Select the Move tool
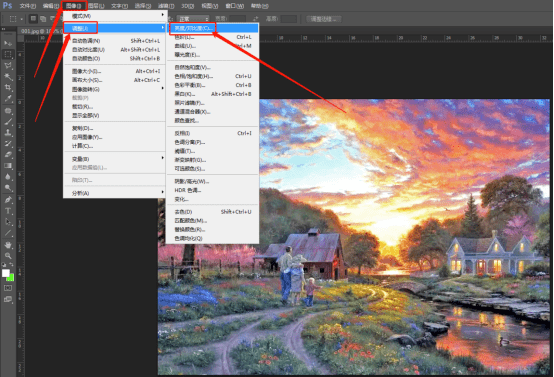554x377 pixels. coord(8,43)
